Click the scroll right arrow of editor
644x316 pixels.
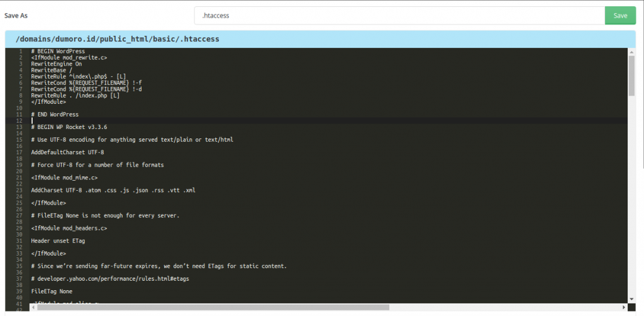click(625, 307)
